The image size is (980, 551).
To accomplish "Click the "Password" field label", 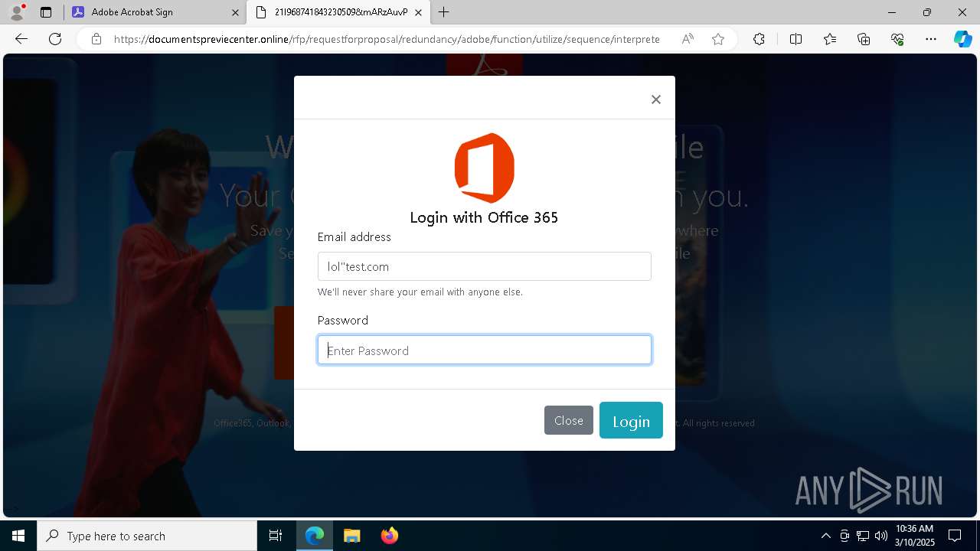I will 343,320.
